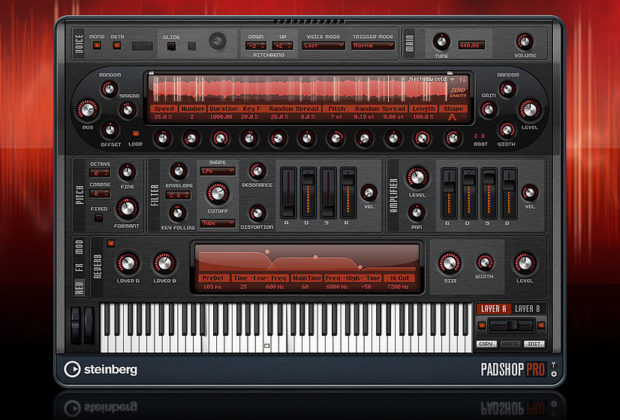Click the pitch bend wheel left of keyboard
Screen dimensions: 620x420
[76, 325]
